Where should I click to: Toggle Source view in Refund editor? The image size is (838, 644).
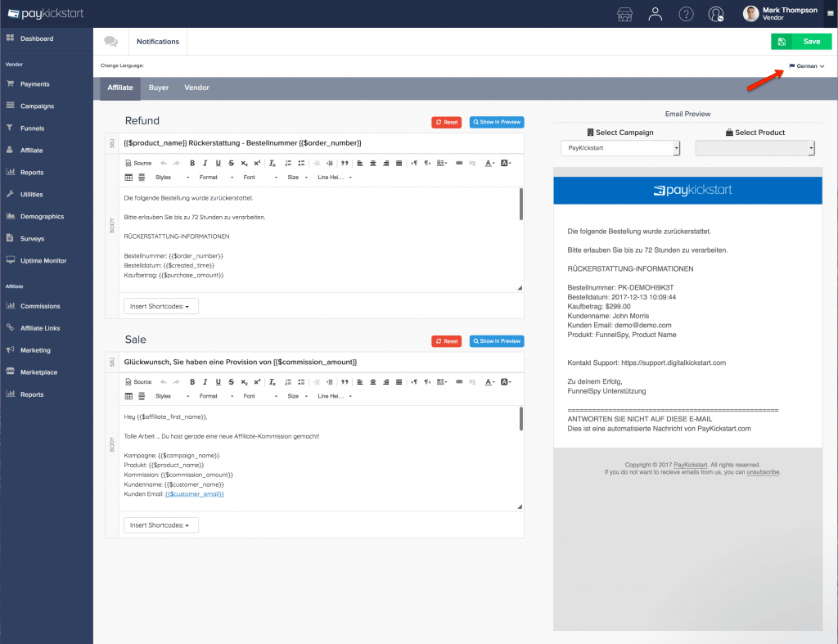pyautogui.click(x=138, y=163)
